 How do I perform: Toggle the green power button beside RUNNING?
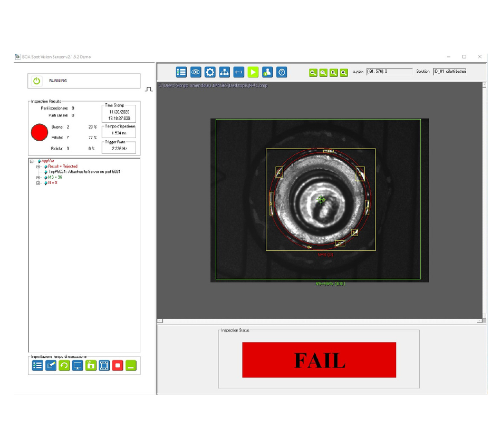tap(36, 81)
